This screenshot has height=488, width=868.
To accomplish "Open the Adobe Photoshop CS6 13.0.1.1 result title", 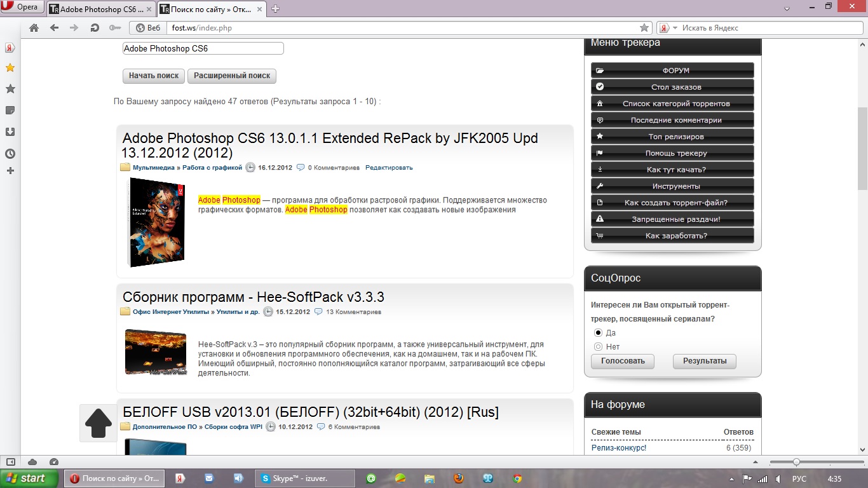I will (330, 146).
